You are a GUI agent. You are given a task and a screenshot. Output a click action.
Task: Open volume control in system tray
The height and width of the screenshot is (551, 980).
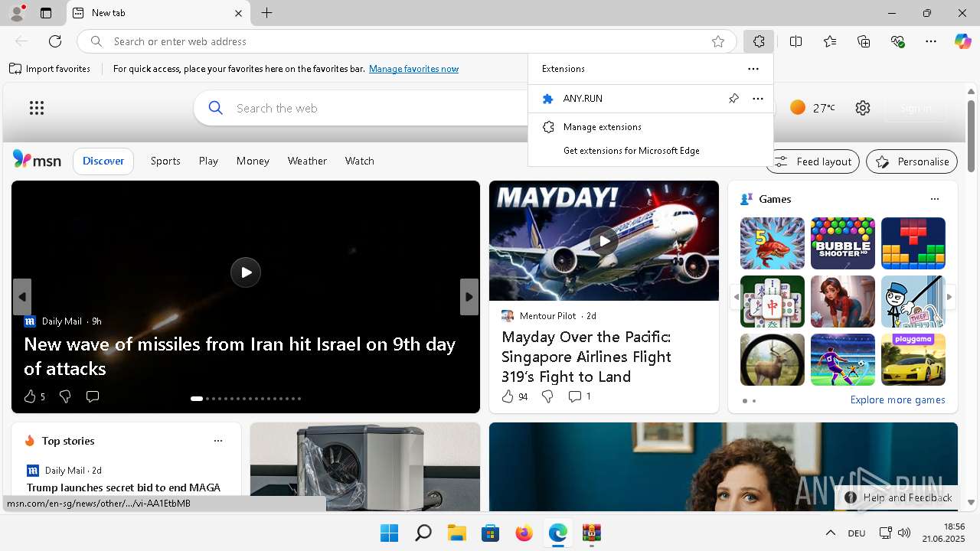pyautogui.click(x=903, y=533)
